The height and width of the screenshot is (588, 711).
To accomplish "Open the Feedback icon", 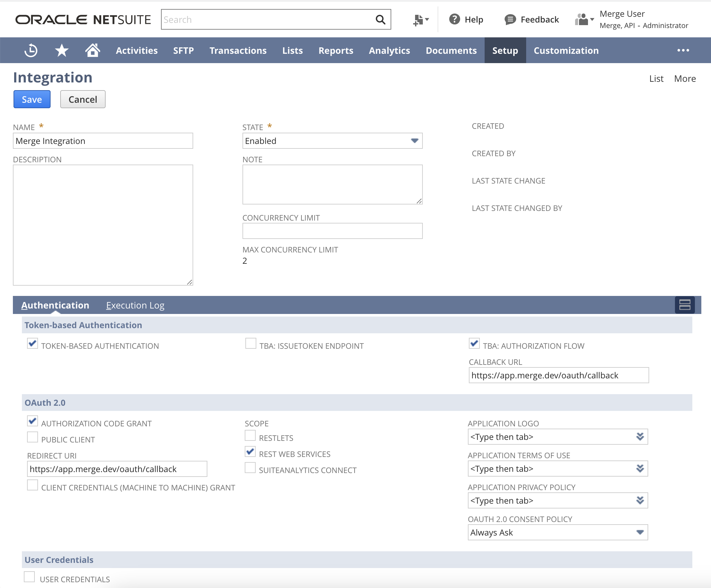I will (509, 19).
